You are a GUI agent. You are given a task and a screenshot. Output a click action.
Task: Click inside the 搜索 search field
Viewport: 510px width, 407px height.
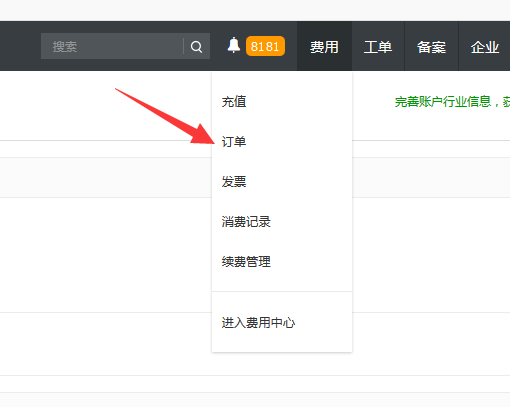(112, 46)
